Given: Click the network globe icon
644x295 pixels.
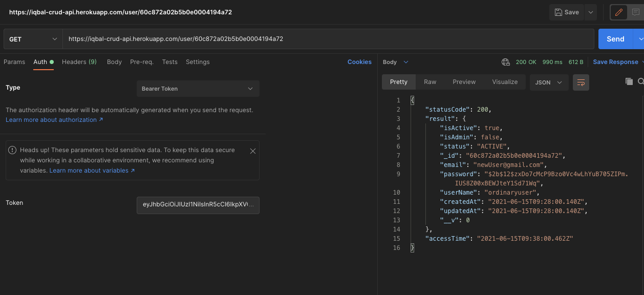Looking at the screenshot, I should tap(506, 62).
